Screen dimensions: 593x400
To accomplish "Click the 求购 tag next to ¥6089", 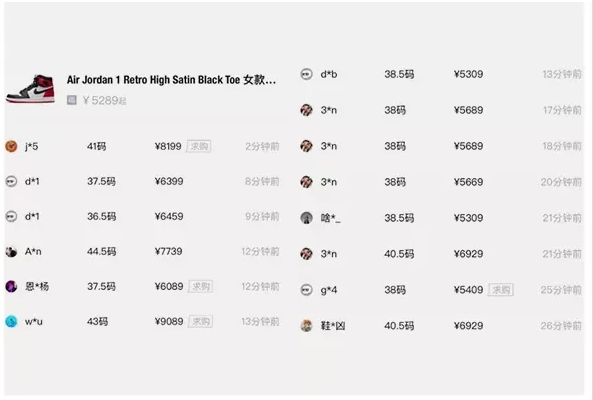I will click(200, 287).
